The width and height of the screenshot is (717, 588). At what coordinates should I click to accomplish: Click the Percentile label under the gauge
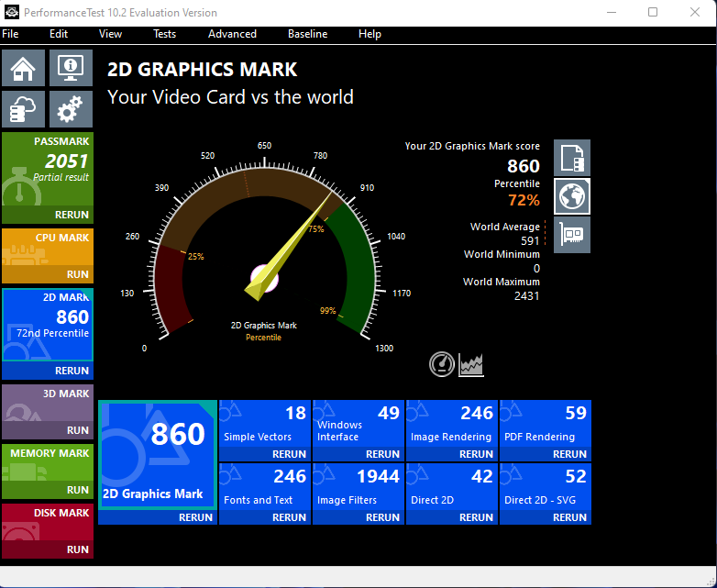[263, 338]
